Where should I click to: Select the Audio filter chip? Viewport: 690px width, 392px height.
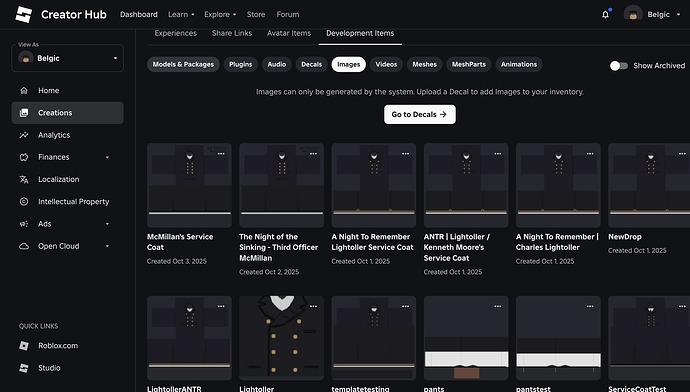click(x=277, y=64)
